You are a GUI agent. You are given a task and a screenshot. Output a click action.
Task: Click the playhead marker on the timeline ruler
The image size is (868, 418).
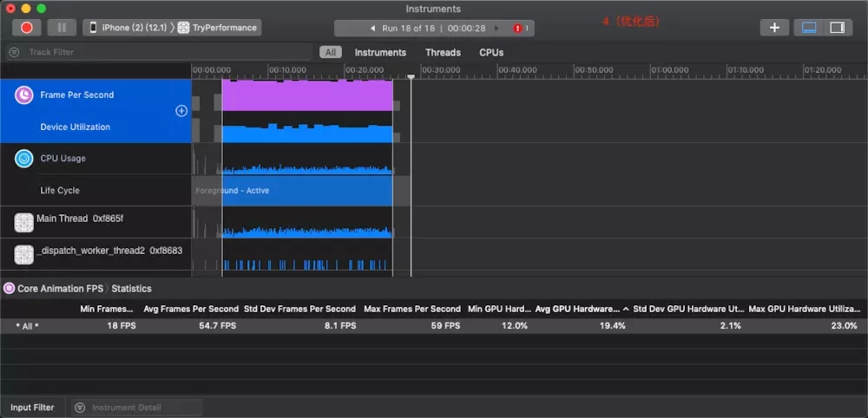point(411,76)
